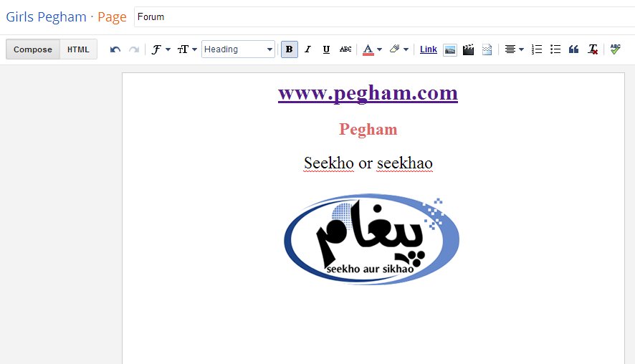The width and height of the screenshot is (635, 364).
Task: Apply blockquote formatting
Action: [x=573, y=49]
